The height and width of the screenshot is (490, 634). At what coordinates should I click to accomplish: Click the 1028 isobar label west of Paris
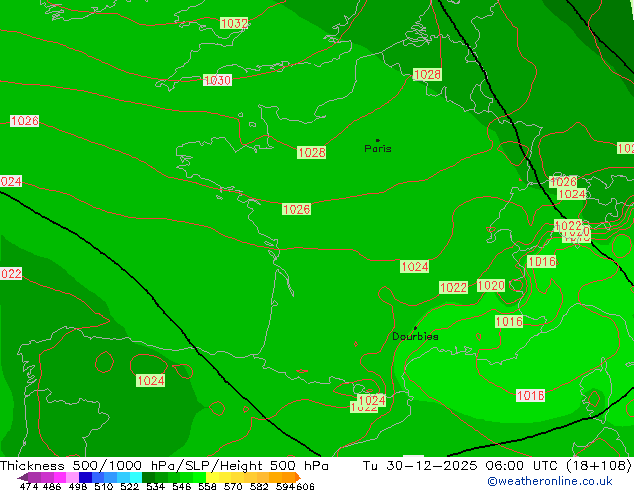coord(311,152)
